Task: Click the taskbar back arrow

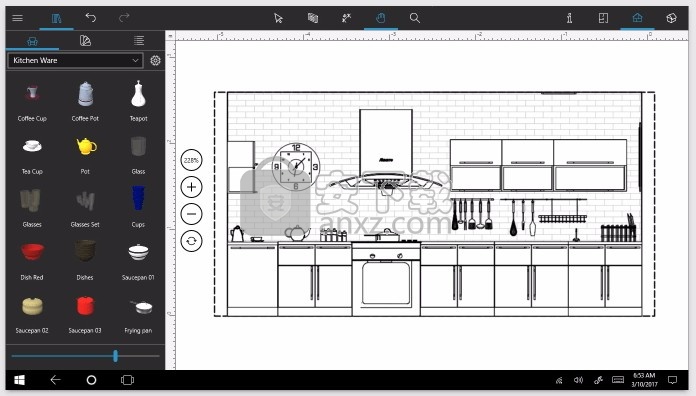Action: click(55, 380)
